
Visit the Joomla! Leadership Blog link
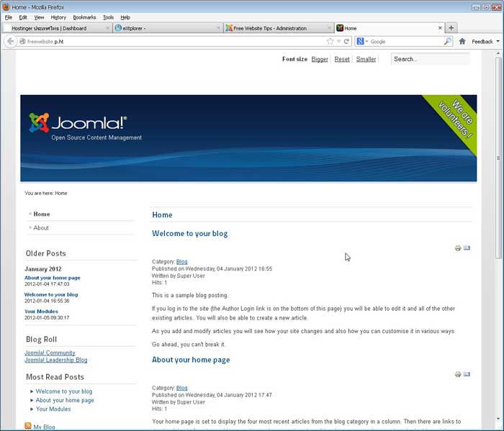pos(56,360)
